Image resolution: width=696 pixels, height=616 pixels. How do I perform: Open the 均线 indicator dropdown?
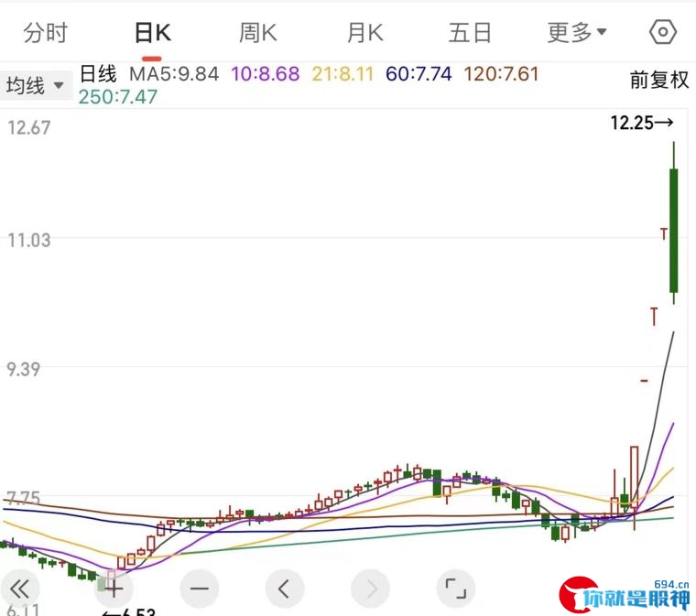click(x=36, y=85)
